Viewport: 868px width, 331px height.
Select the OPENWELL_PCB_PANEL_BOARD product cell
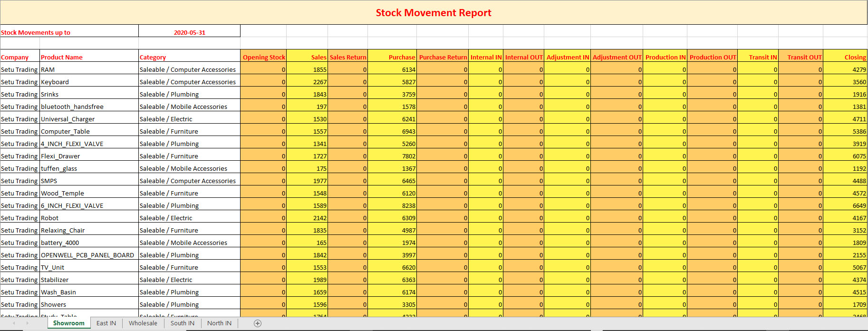[x=89, y=253]
